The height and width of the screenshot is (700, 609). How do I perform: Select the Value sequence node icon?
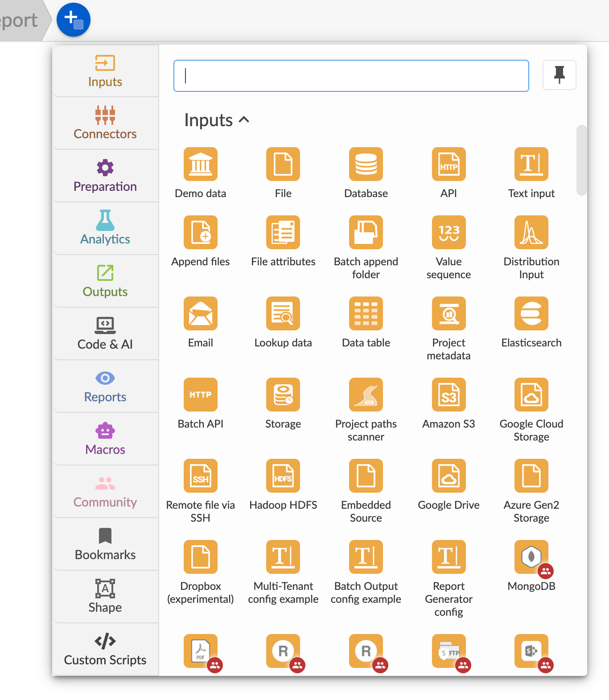click(x=449, y=232)
